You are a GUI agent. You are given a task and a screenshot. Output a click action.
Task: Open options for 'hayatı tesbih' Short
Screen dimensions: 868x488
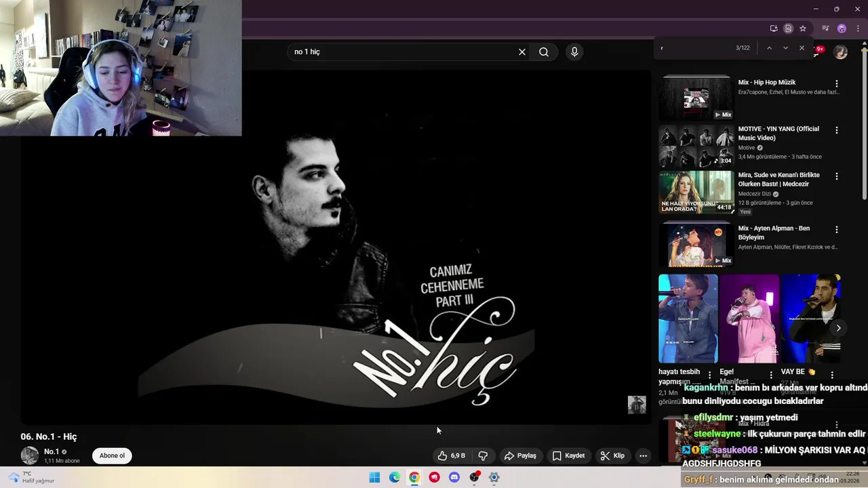pyautogui.click(x=709, y=375)
